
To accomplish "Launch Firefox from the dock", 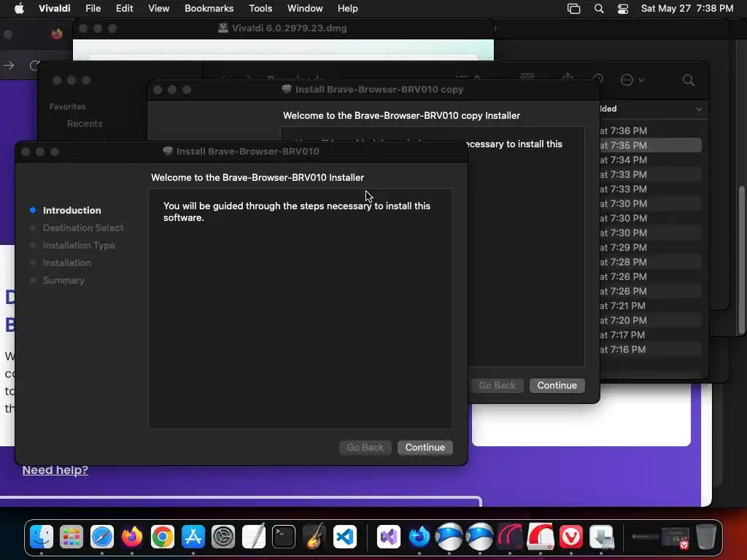I will (x=132, y=537).
